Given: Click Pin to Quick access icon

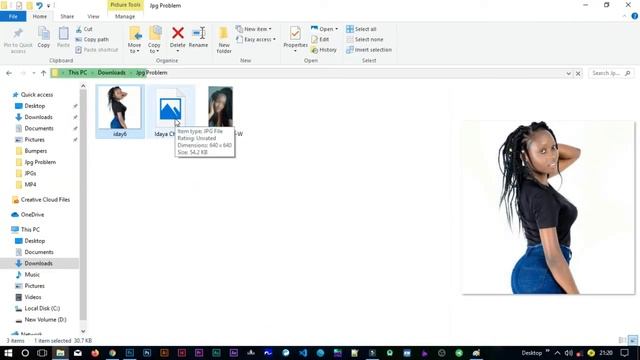Looking at the screenshot, I should click(x=18, y=33).
